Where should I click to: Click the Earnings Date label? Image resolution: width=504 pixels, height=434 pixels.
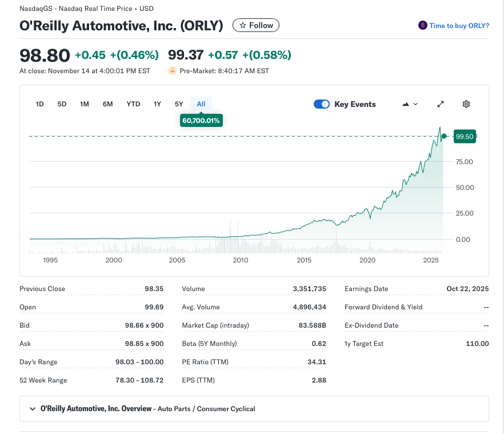366,289
